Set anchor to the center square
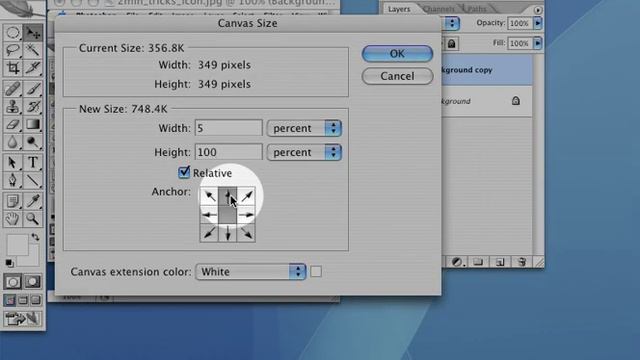This screenshot has height=360, width=640. pyautogui.click(x=228, y=215)
